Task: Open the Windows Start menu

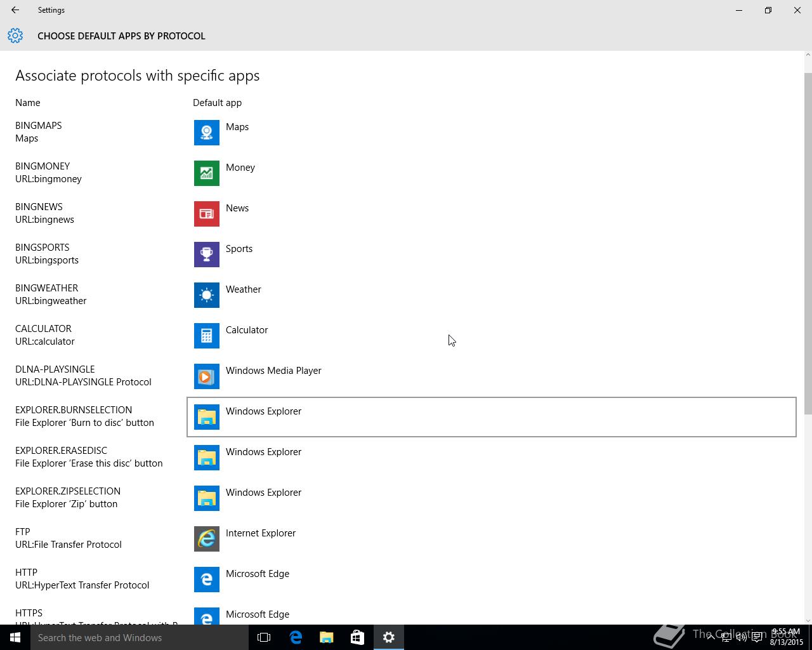Action: (15, 637)
